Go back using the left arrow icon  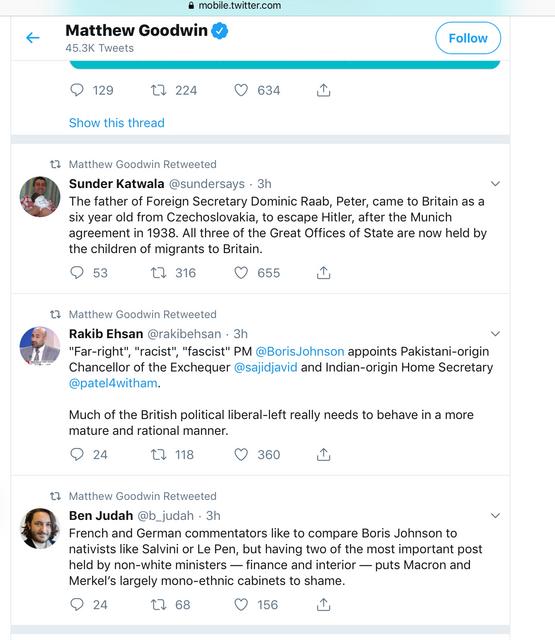[x=33, y=38]
